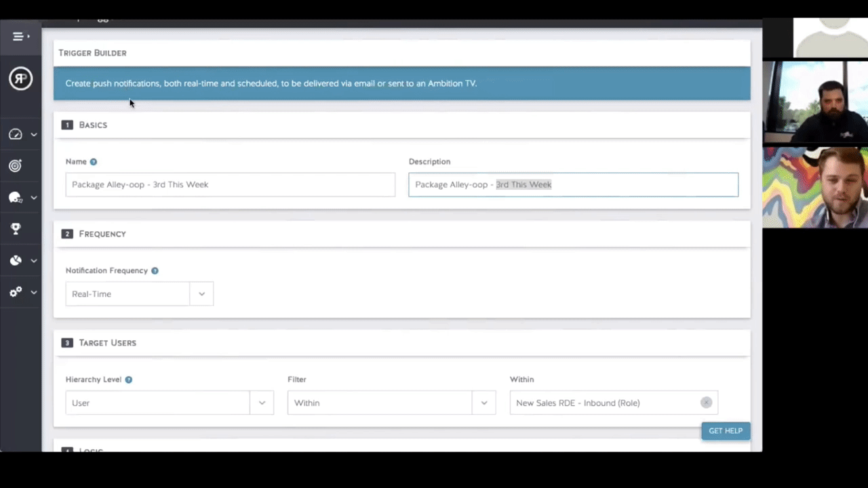Click into the trigger Name input field
Screen dimensions: 868x488
[230, 185]
